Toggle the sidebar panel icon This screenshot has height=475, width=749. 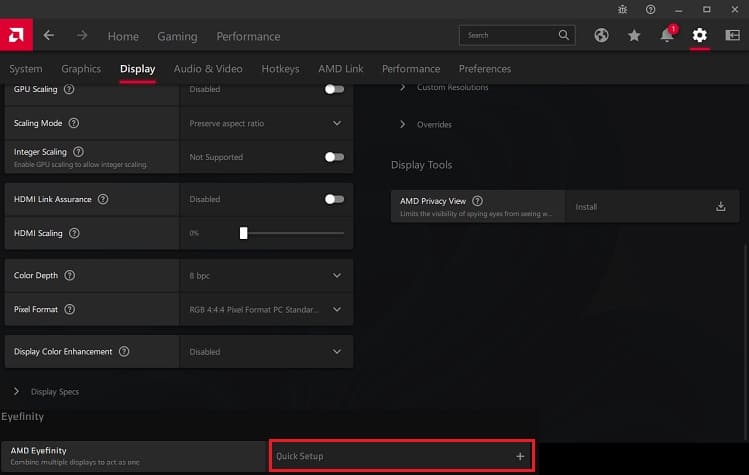[732, 35]
